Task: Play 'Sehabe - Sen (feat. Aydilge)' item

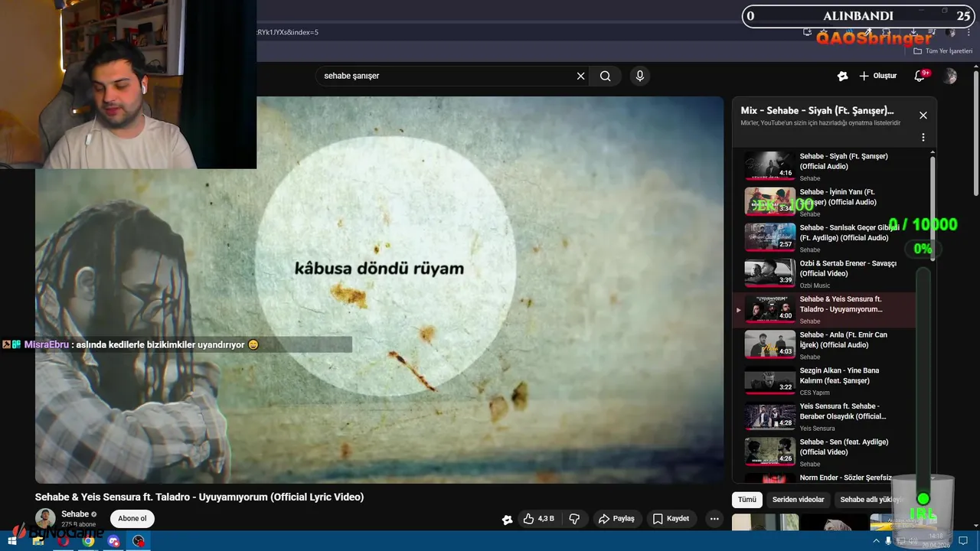Action: [x=824, y=452]
